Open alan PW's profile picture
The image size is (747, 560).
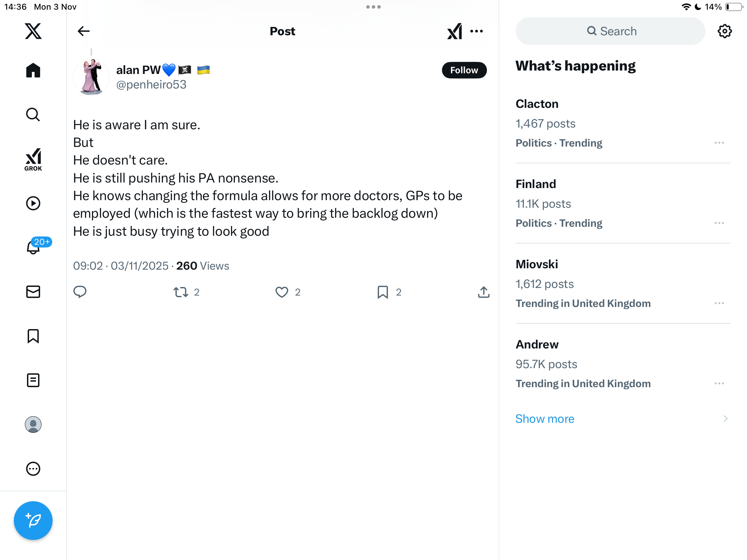point(91,77)
